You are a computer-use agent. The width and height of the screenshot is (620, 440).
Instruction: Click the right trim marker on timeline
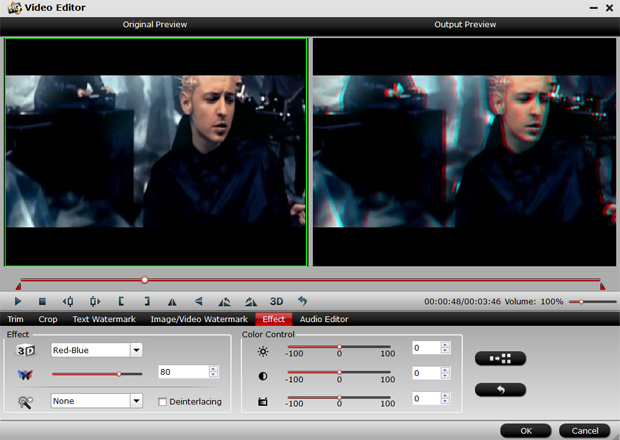point(602,286)
